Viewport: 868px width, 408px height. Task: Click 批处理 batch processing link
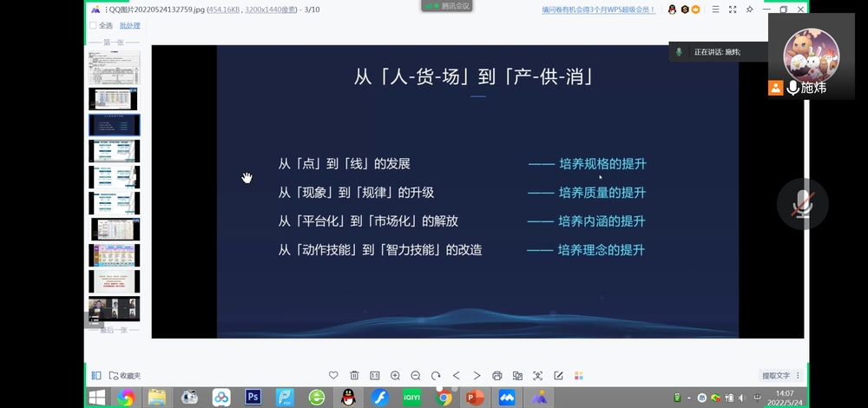coord(128,26)
